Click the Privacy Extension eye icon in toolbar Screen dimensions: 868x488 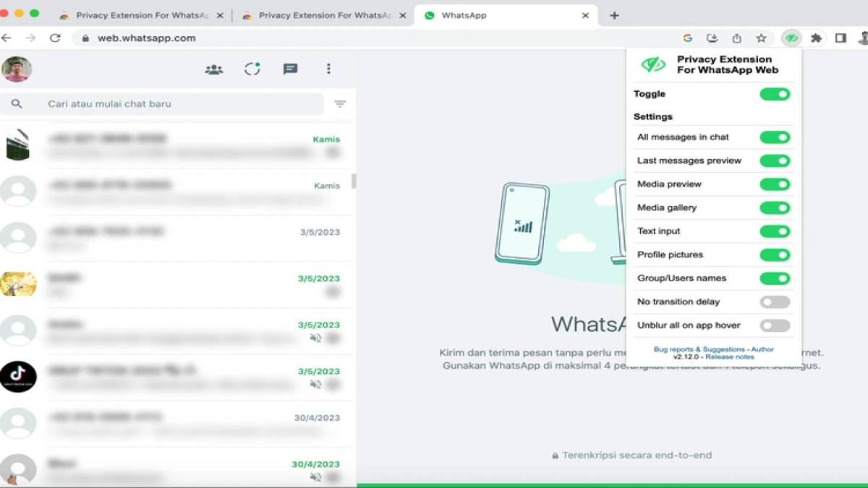[792, 38]
